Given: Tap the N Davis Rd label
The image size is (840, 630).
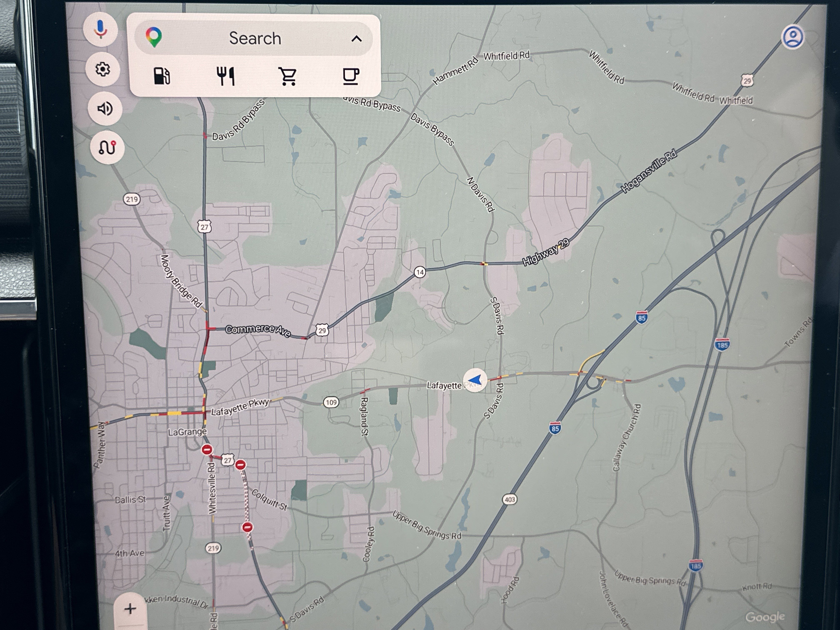Looking at the screenshot, I should [481, 194].
